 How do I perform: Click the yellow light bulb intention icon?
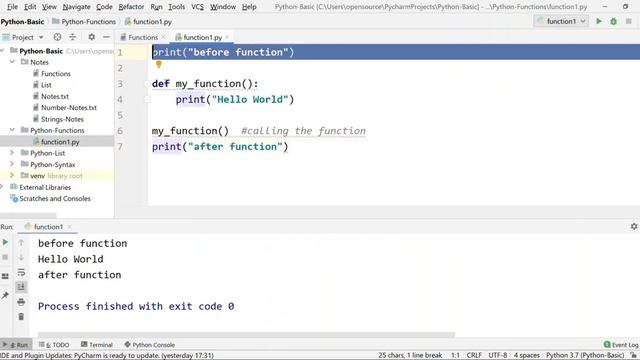coord(159,64)
